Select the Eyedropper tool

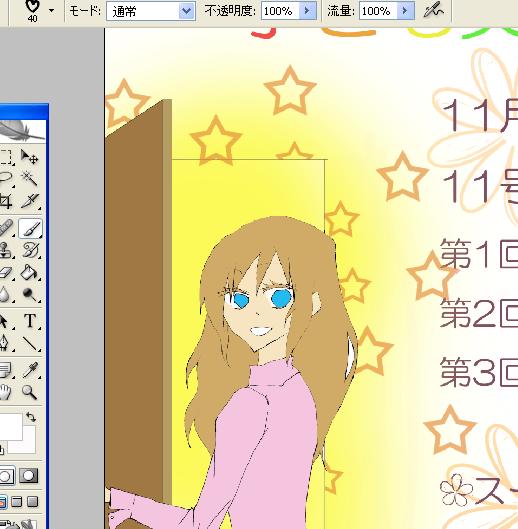pyautogui.click(x=30, y=370)
